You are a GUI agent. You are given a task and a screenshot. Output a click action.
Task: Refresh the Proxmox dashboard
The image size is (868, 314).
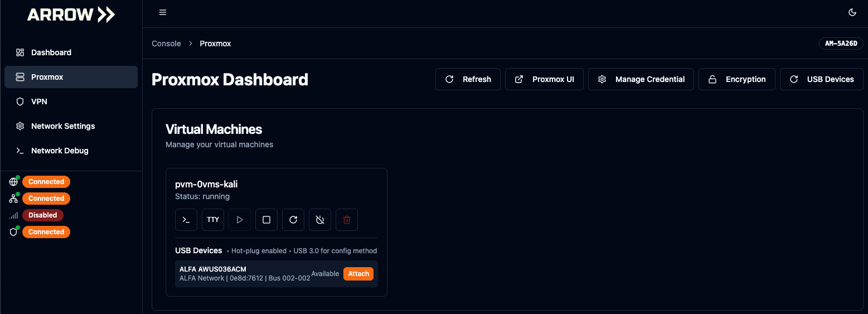tap(468, 79)
